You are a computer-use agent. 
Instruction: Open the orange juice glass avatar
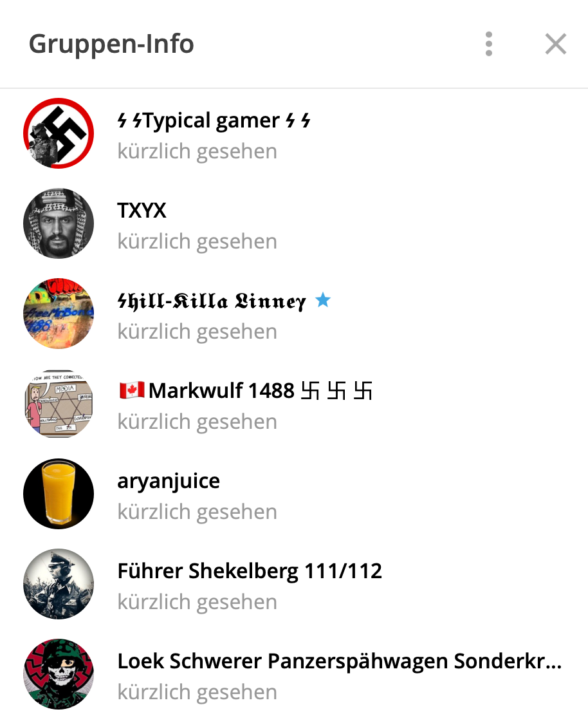(59, 494)
